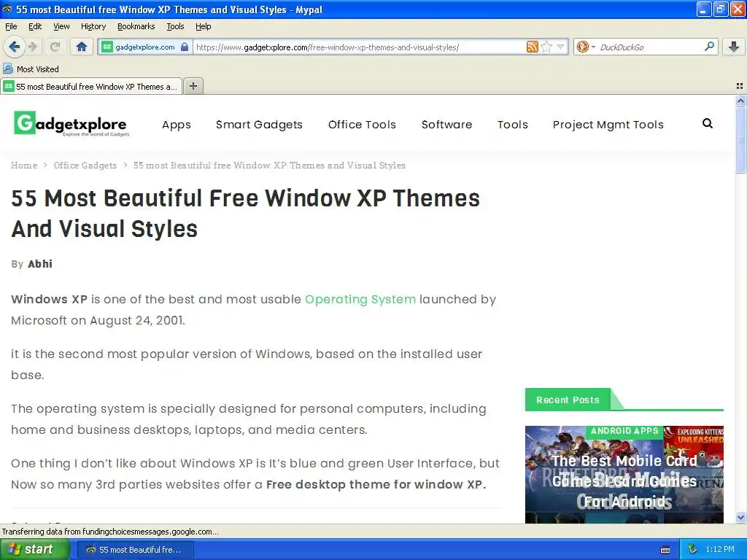Follow the green Operating System link

click(360, 299)
